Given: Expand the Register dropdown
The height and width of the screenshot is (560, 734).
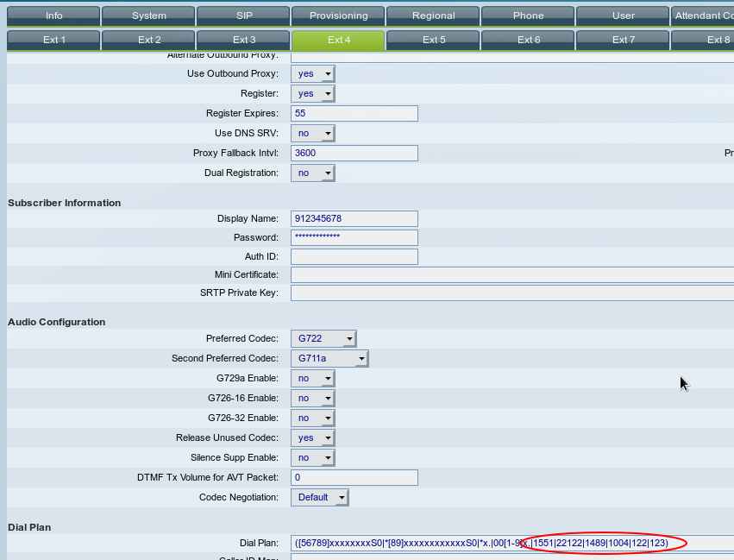Looking at the screenshot, I should 313,94.
